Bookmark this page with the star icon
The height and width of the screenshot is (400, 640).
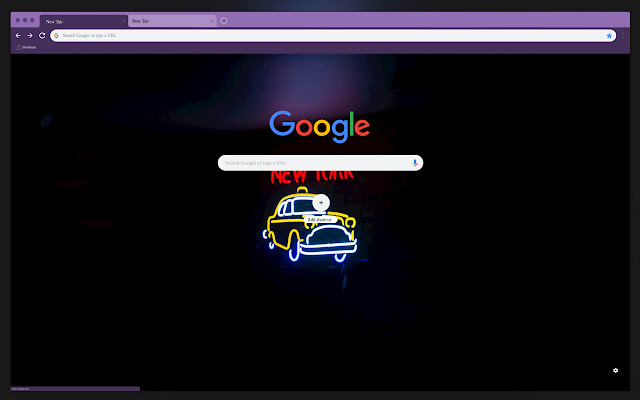[x=609, y=36]
